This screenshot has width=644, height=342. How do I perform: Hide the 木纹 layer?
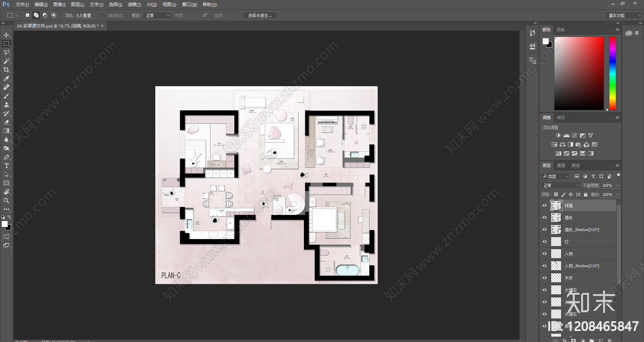pos(545,278)
